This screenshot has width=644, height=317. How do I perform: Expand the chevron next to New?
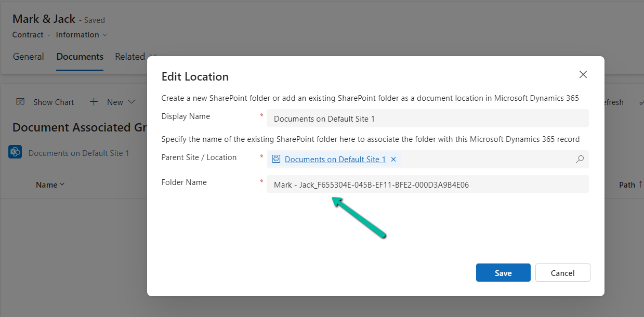(x=132, y=102)
